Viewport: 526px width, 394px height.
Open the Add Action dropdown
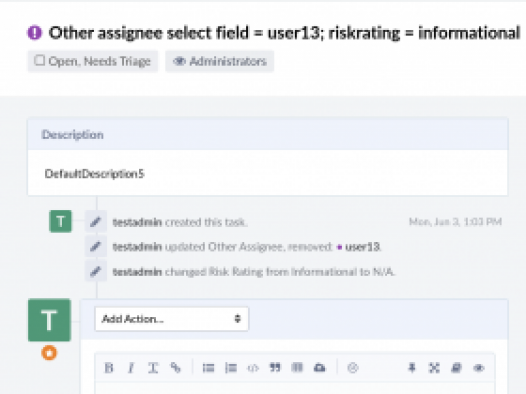[171, 319]
